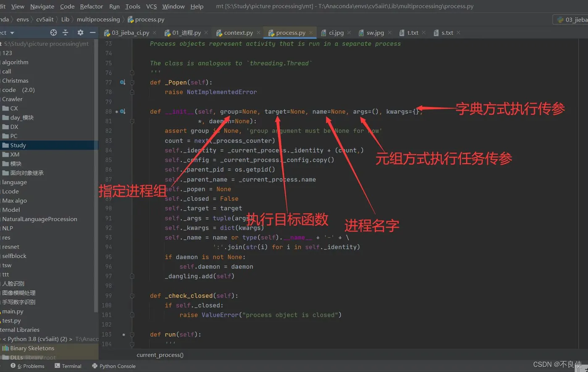Image resolution: width=588 pixels, height=372 pixels.
Task: Close the s.txt tab
Action: pos(458,32)
